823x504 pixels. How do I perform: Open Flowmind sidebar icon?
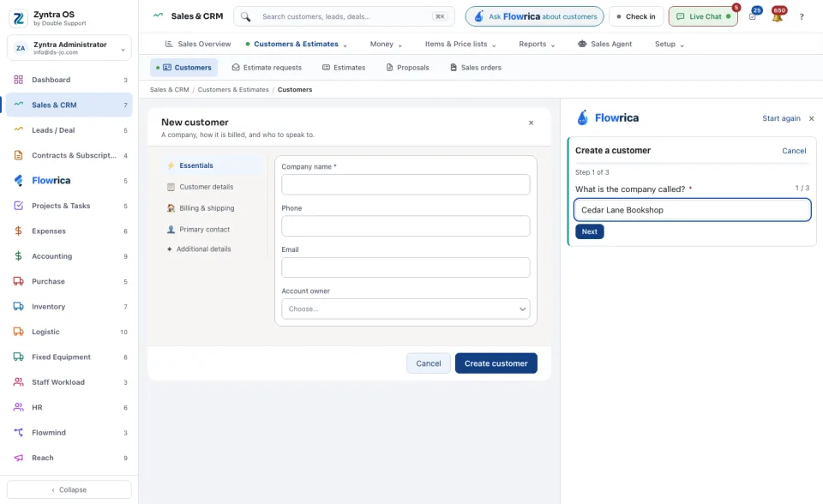tap(18, 433)
